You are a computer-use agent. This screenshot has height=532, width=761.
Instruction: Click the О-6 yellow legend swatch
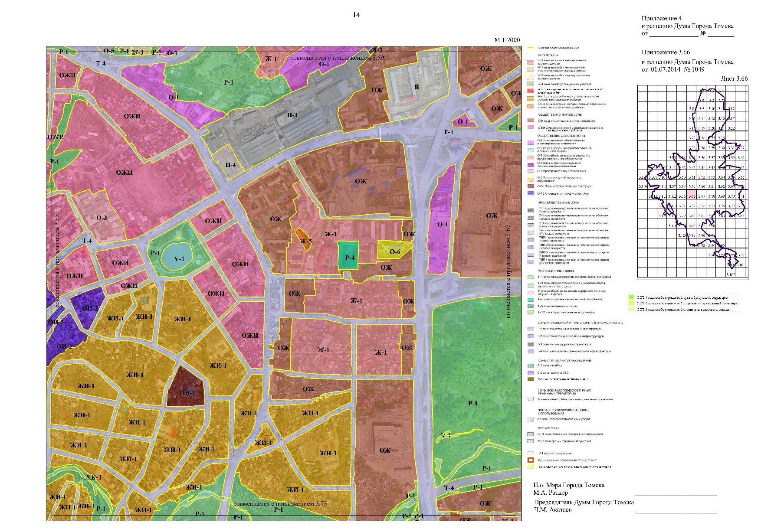click(x=530, y=179)
